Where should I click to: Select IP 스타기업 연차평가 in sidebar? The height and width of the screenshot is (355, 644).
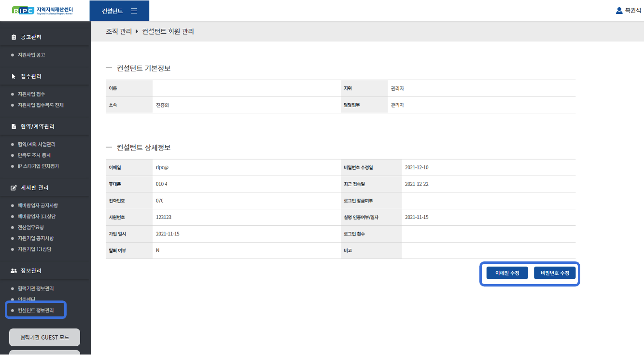[38, 166]
